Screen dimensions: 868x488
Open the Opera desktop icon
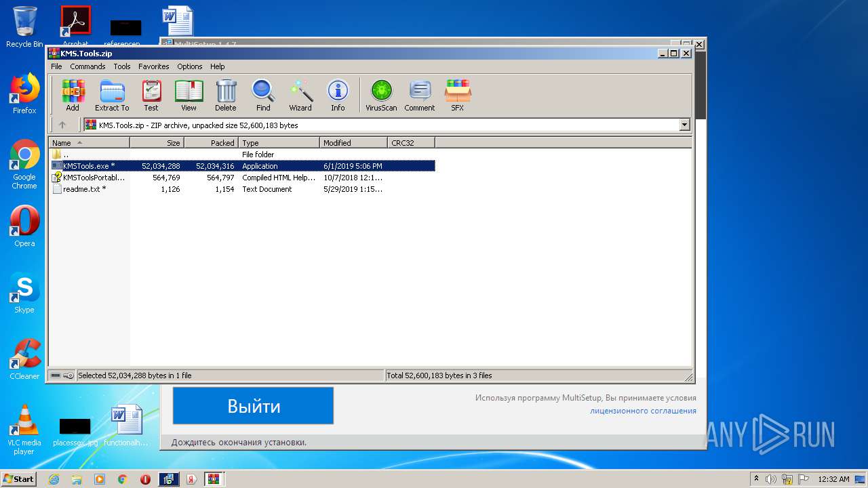coord(24,226)
